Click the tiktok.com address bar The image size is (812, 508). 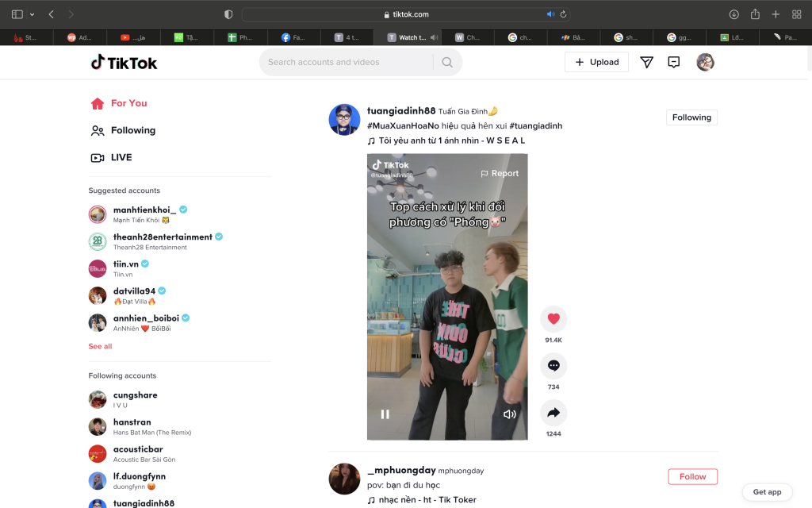click(x=406, y=14)
